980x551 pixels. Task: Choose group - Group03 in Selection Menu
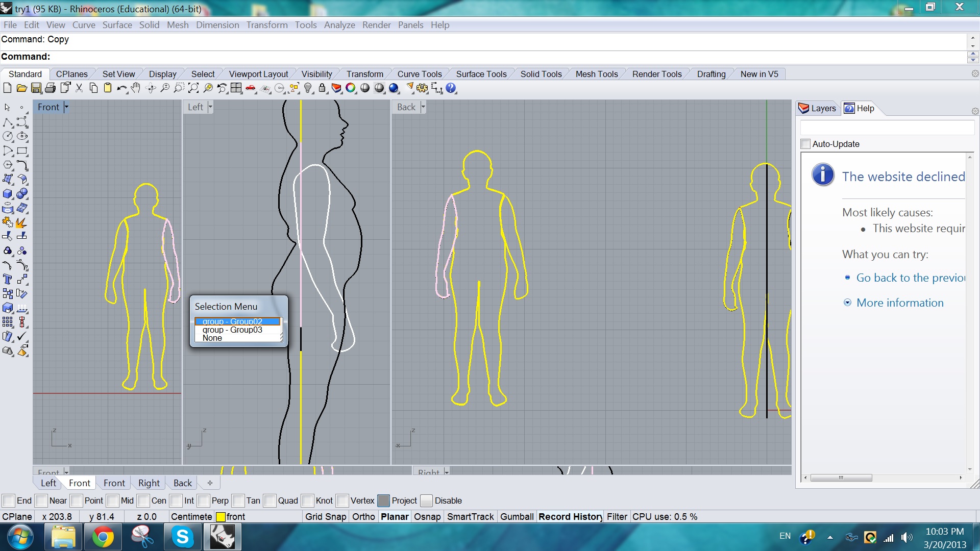(232, 330)
